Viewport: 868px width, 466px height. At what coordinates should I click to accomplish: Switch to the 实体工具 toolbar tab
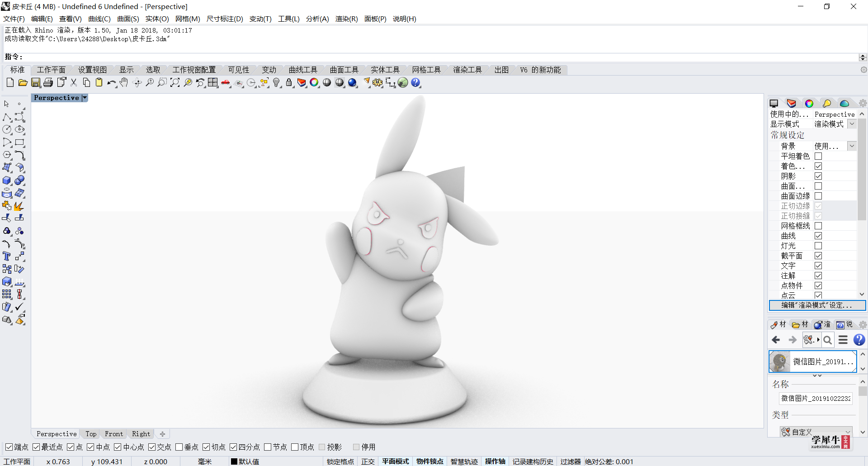pos(385,70)
